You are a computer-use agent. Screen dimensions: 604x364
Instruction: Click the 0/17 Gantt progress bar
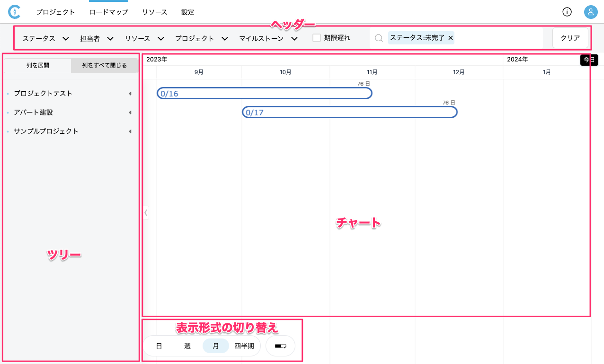tap(349, 113)
